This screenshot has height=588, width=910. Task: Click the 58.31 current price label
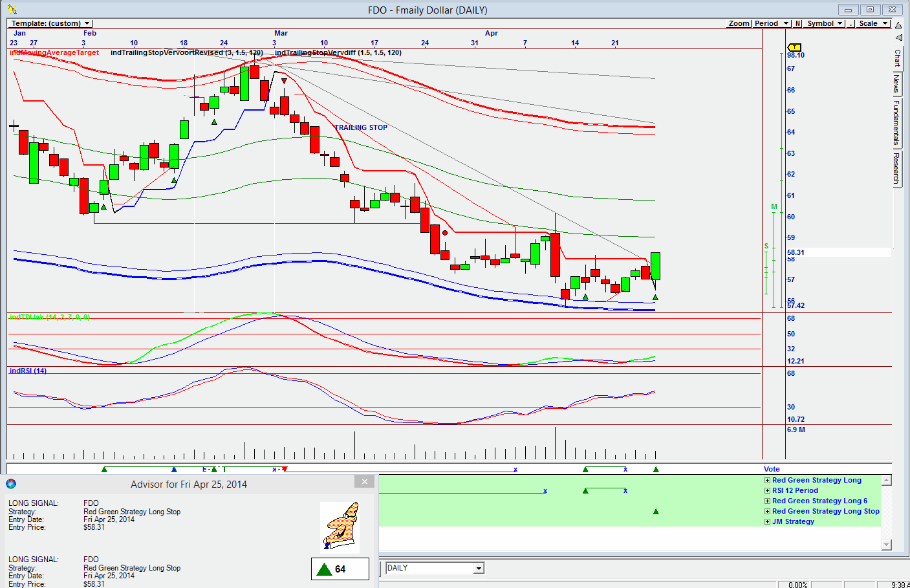coord(796,252)
